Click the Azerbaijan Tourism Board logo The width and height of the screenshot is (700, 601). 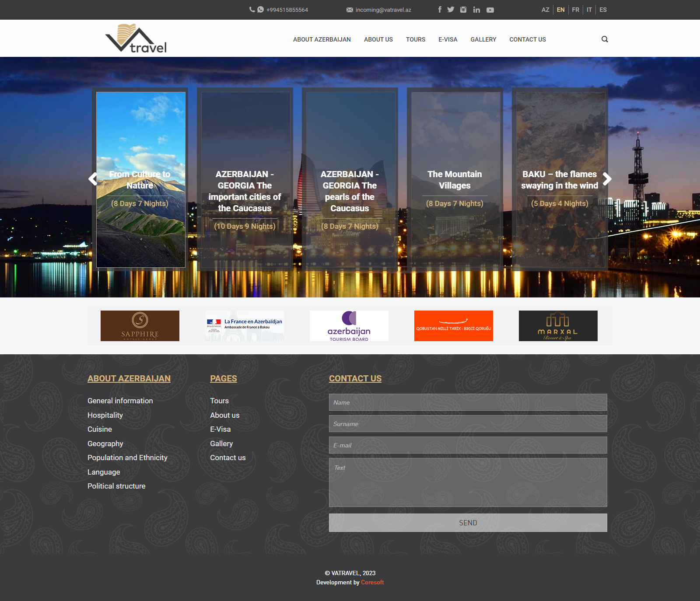349,326
